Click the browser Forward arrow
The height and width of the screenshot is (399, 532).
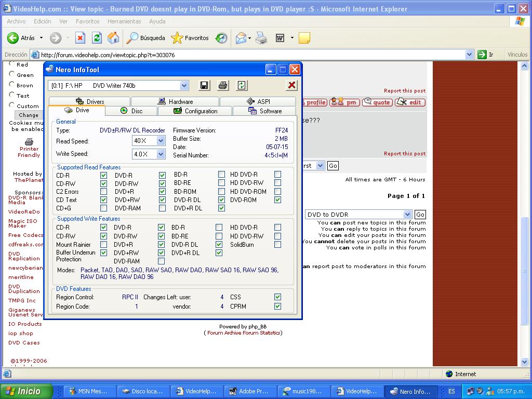click(56, 38)
